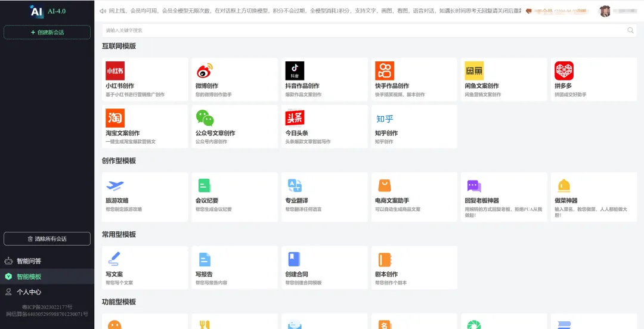Click the 剧本创作 card title
The width and height of the screenshot is (644, 329).
pyautogui.click(x=386, y=274)
